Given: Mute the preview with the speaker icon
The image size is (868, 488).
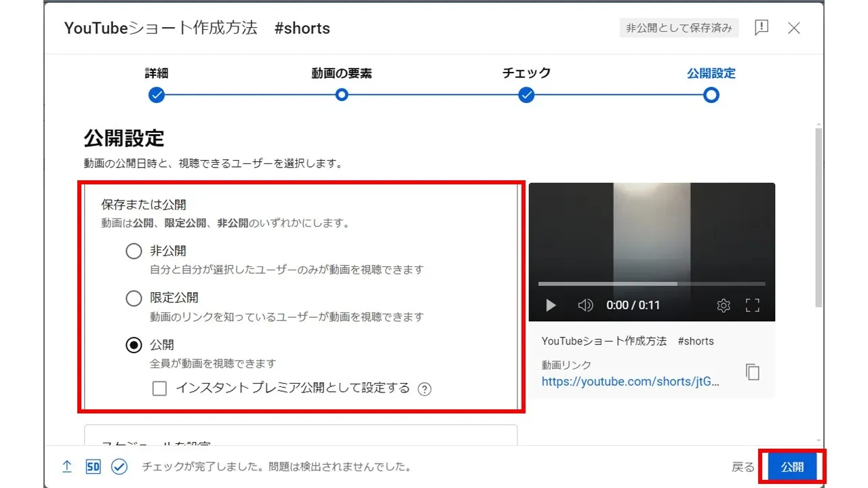Looking at the screenshot, I should tap(585, 306).
